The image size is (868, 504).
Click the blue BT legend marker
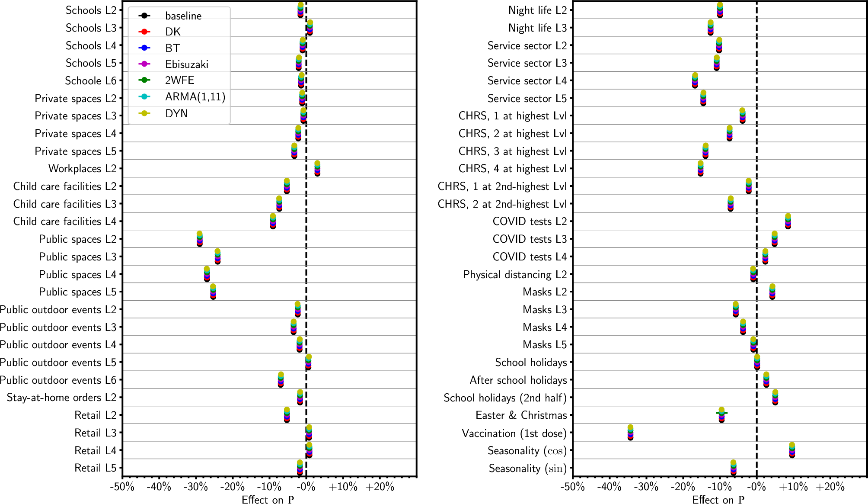pos(144,48)
